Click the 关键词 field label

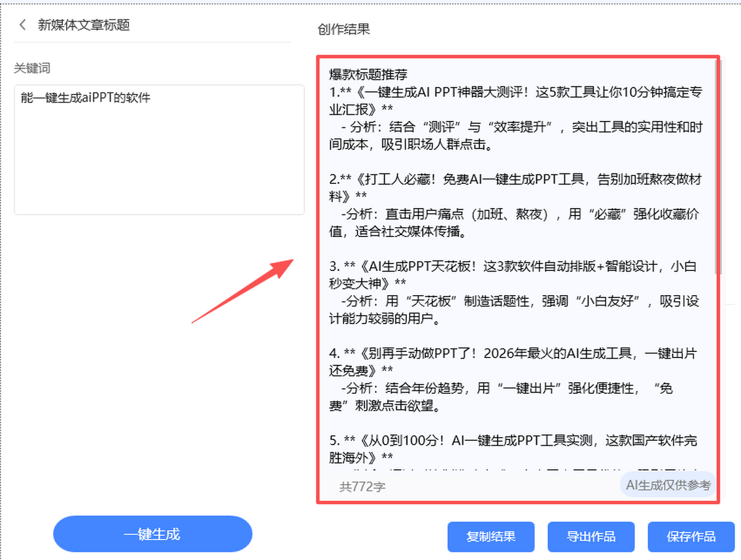tap(32, 69)
